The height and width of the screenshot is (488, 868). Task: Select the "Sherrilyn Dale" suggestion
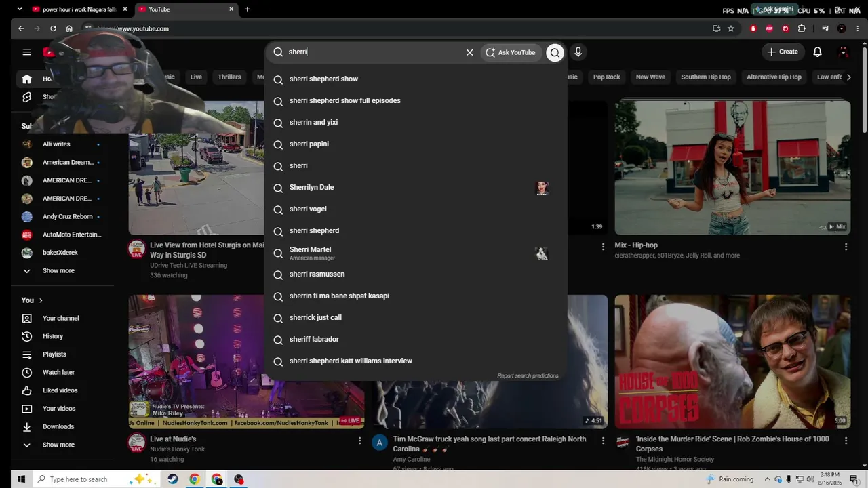point(416,188)
